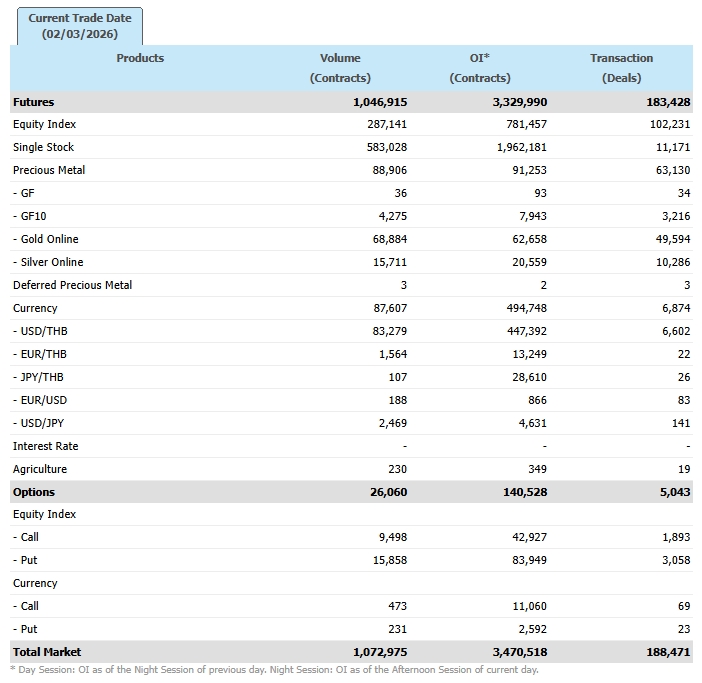Click the Options summary row label
The width and height of the screenshot is (702, 683).
point(34,492)
